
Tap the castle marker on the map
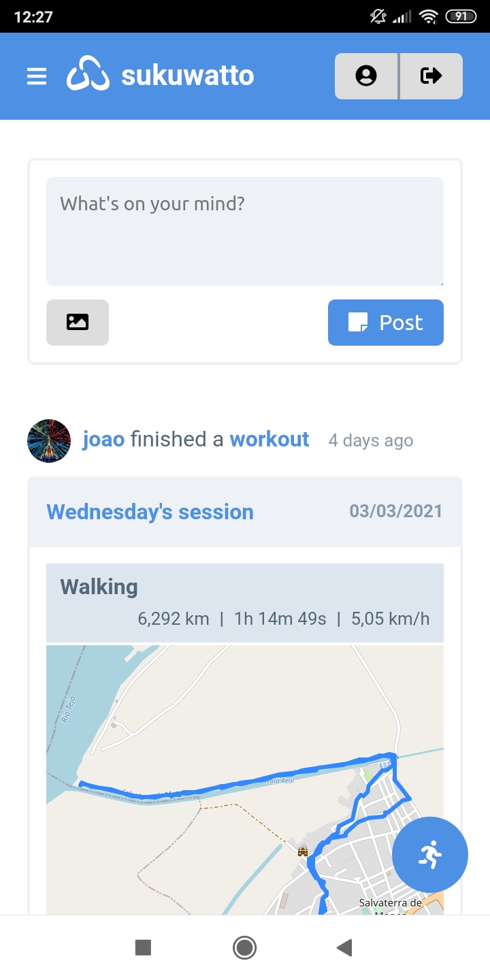[x=303, y=851]
